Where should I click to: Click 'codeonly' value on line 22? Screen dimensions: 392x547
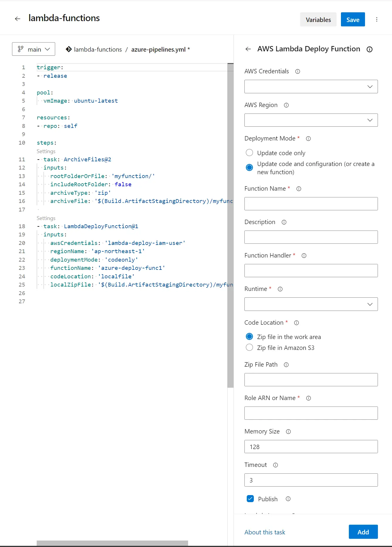coord(121,260)
